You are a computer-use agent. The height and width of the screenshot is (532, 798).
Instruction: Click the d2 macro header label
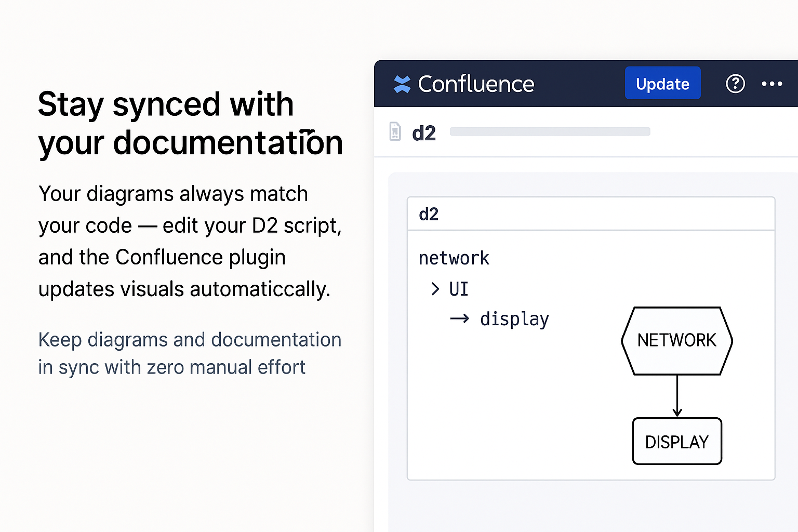[429, 214]
